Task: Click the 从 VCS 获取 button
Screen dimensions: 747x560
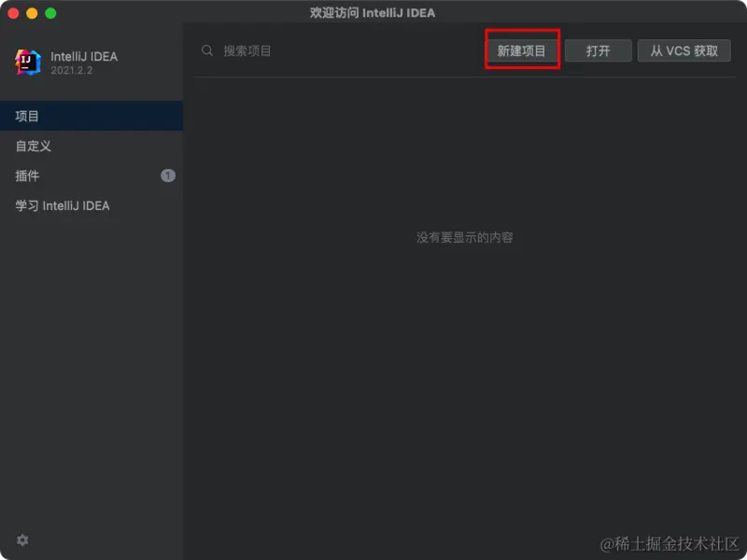Action: (684, 50)
